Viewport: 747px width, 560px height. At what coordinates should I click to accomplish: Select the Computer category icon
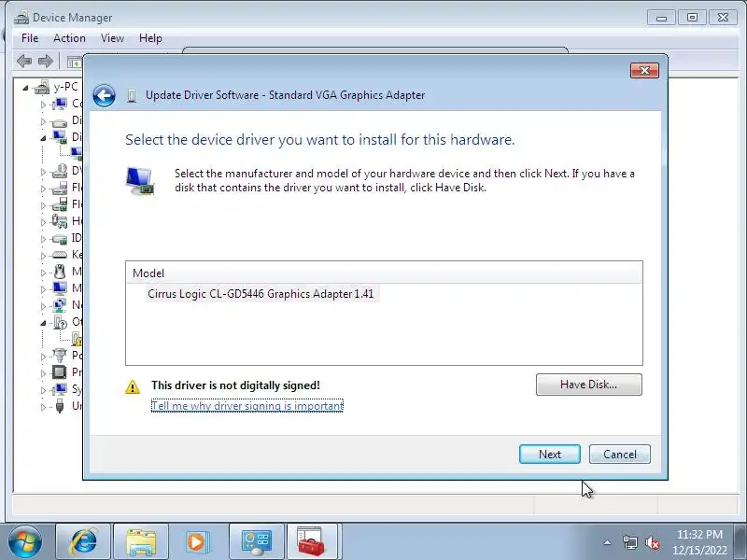pos(60,104)
